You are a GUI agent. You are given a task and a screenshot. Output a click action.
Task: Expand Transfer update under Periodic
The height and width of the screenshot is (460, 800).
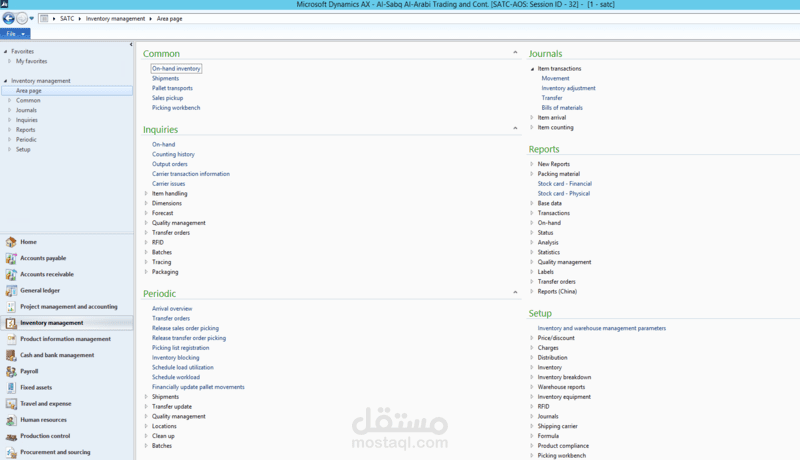[146, 406]
